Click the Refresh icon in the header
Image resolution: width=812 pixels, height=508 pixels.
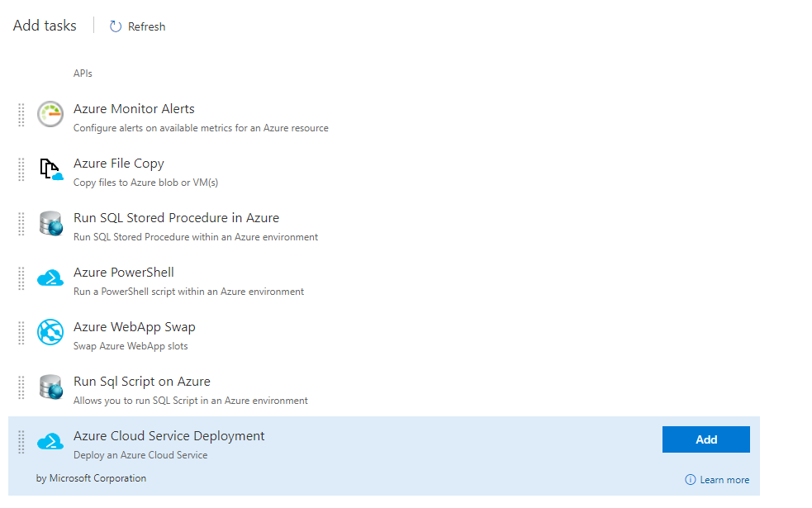pos(114,26)
